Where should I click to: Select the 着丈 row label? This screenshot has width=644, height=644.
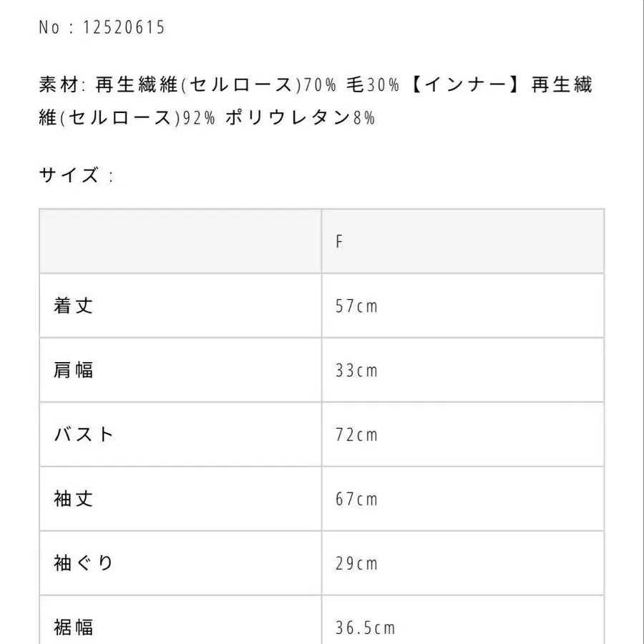click(73, 306)
